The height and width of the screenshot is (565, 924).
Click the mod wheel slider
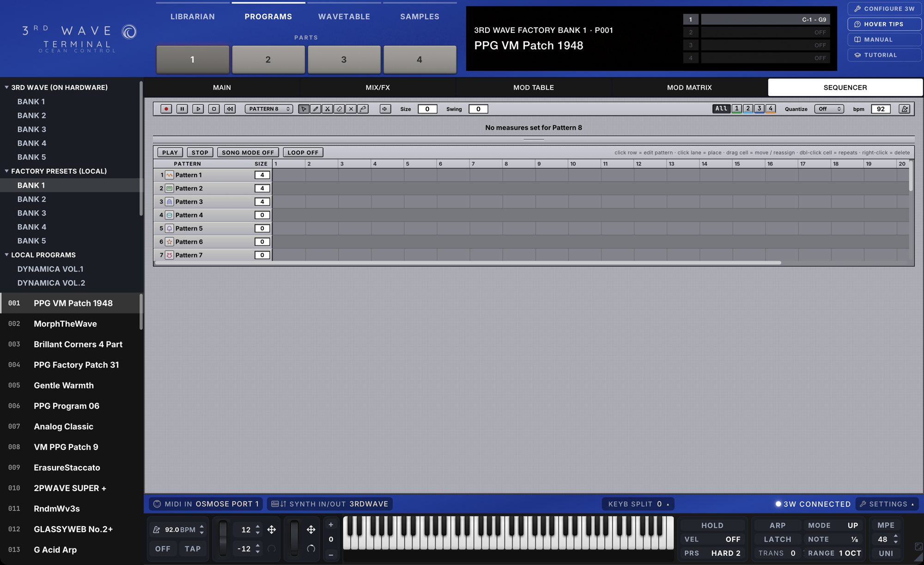[294, 539]
